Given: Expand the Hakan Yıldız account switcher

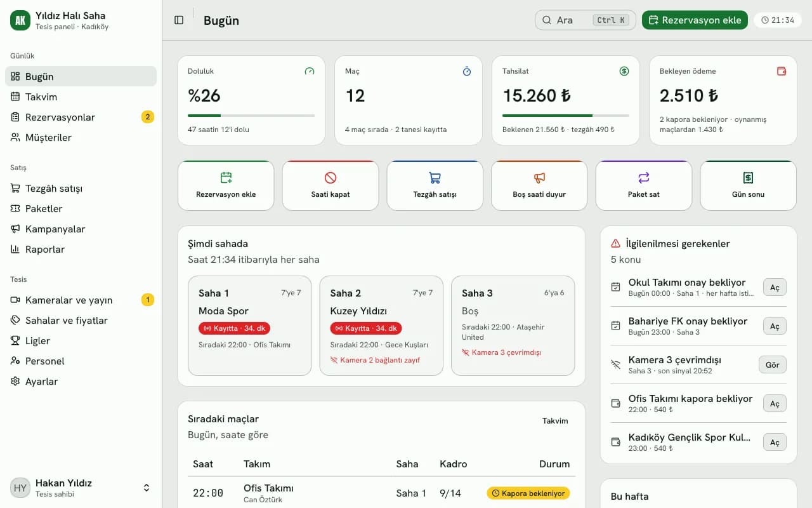Looking at the screenshot, I should [x=81, y=488].
